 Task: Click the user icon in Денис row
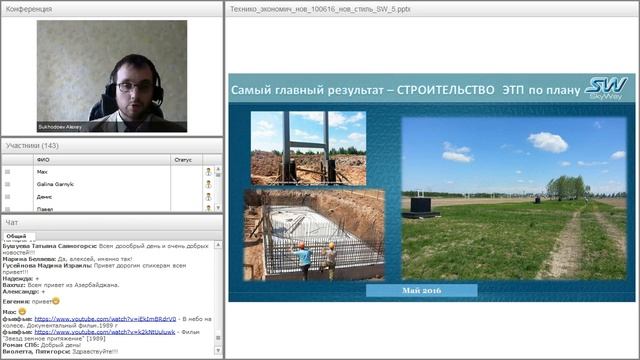point(209,197)
